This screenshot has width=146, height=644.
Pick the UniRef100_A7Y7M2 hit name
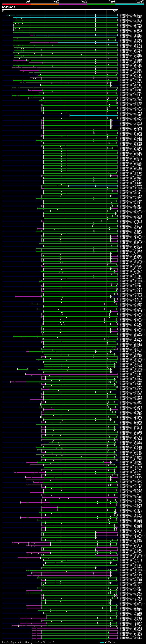(x=131, y=115)
